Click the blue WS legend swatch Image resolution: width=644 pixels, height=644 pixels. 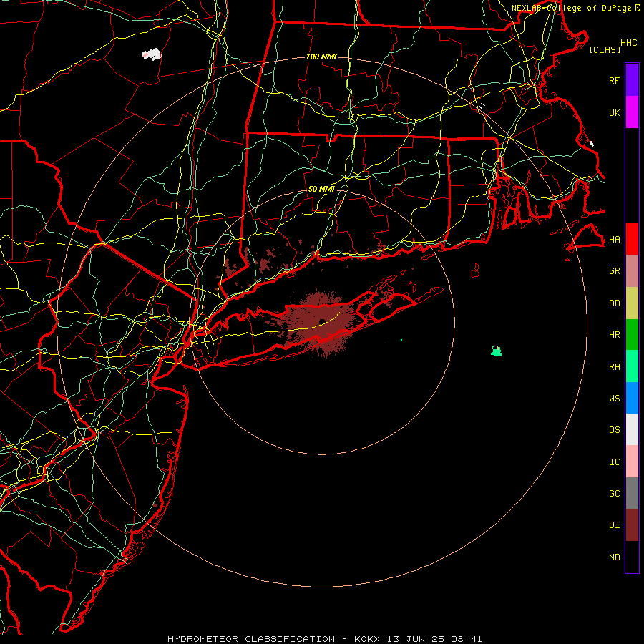point(632,398)
